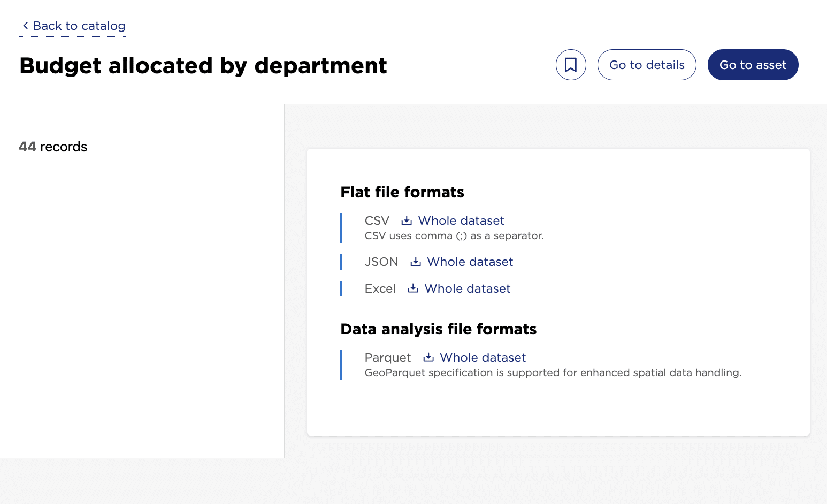Click the GeoParquet specification note
Image resolution: width=827 pixels, height=504 pixels.
[553, 373]
